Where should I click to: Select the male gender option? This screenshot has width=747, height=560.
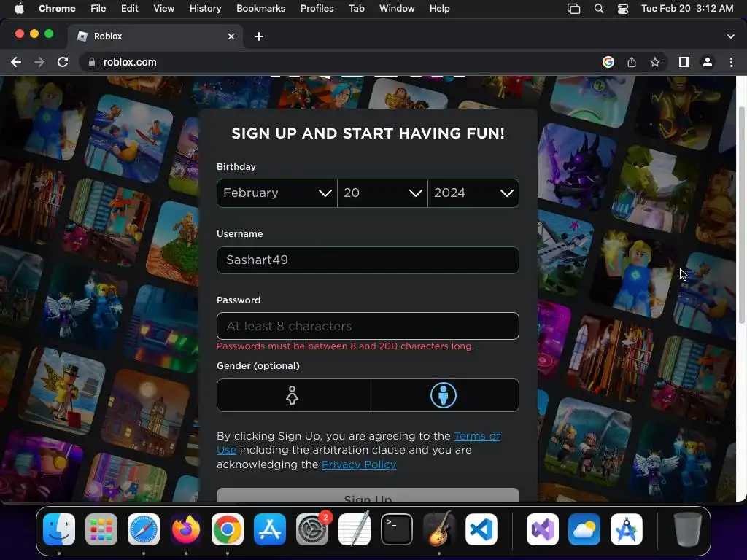[x=444, y=395]
